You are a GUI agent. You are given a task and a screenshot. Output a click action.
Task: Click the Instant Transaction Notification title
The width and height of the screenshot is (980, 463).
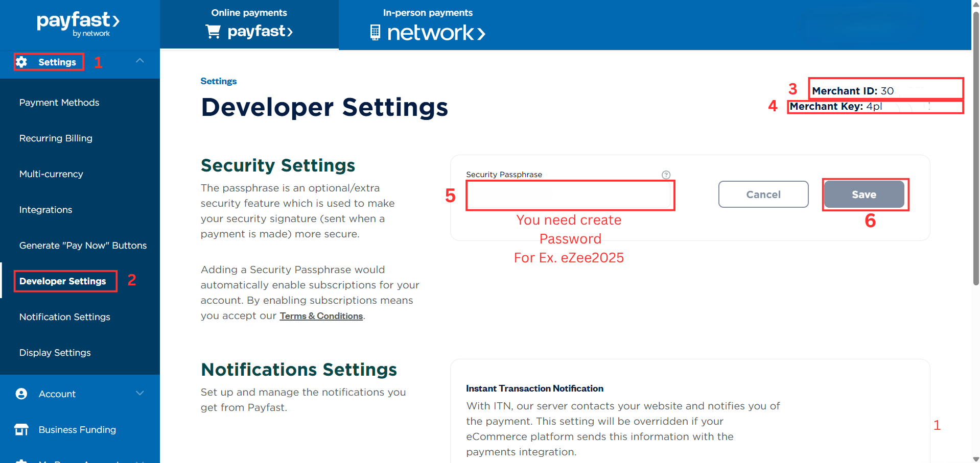point(534,388)
